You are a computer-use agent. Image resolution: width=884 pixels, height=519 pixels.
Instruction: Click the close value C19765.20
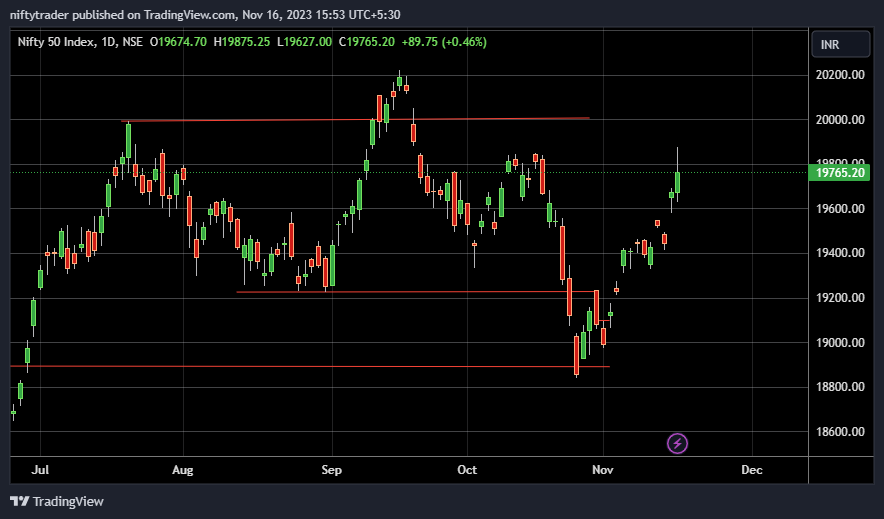click(x=366, y=42)
